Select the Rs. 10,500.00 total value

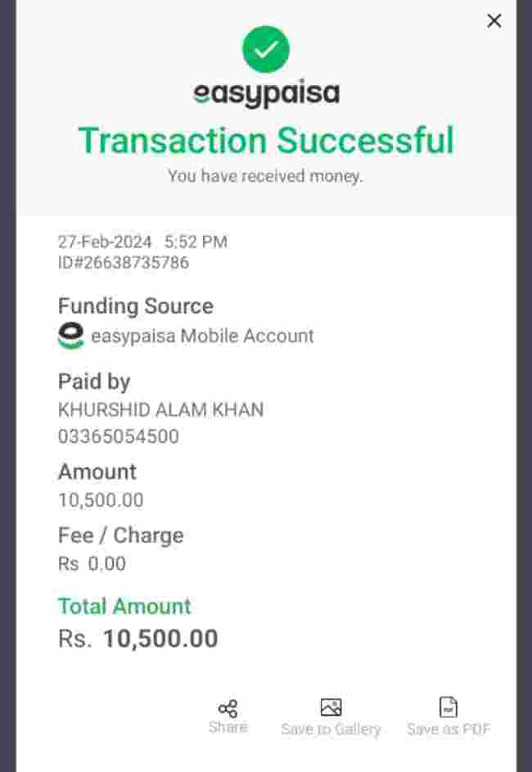click(x=138, y=639)
